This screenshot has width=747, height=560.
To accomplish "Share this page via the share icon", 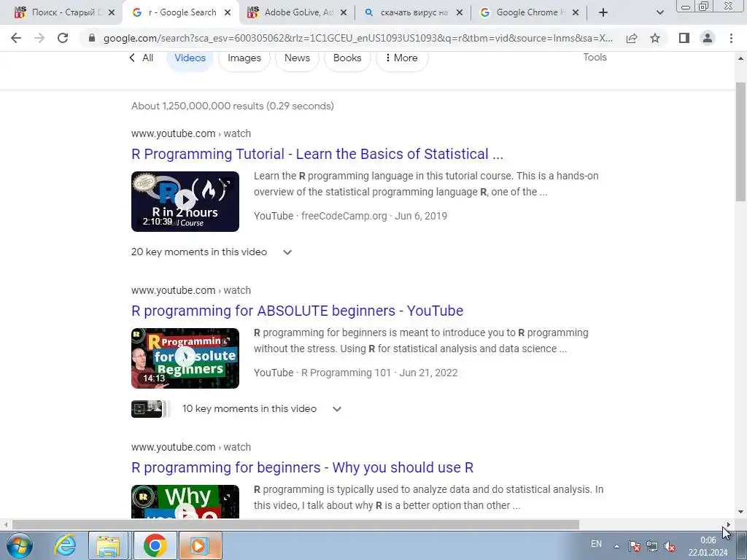I will [x=632, y=38].
